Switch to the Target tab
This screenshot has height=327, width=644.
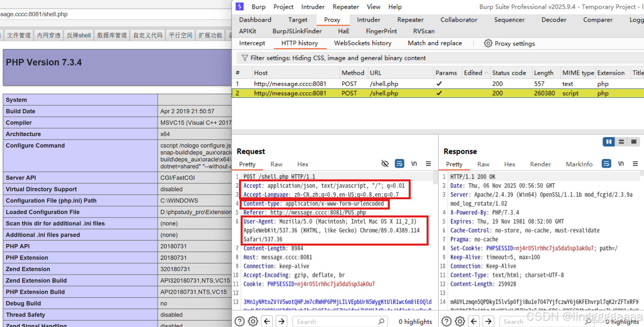point(298,20)
